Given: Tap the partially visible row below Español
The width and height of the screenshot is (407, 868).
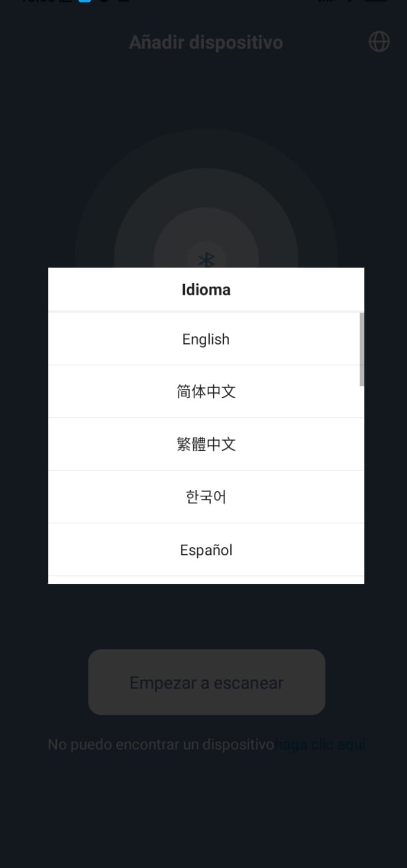Looking at the screenshot, I should tap(206, 580).
